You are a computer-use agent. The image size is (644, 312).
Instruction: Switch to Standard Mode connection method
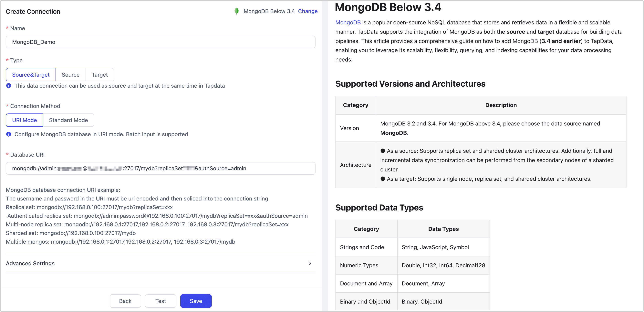[68, 120]
